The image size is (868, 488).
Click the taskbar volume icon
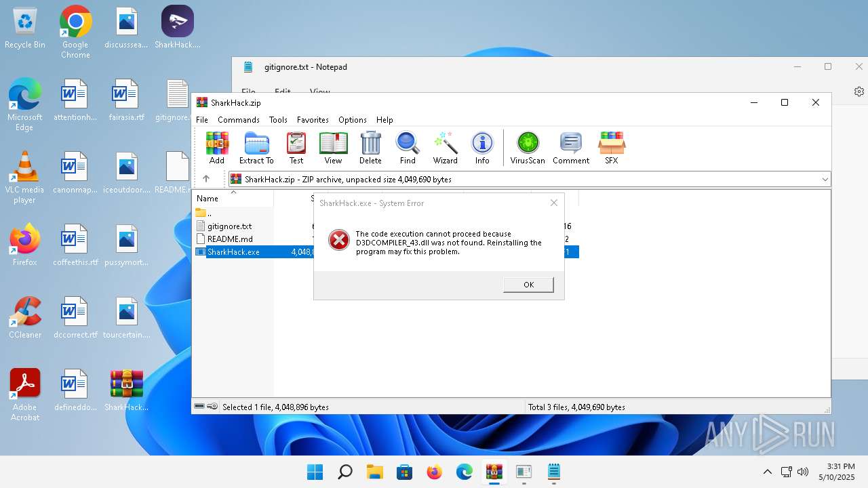click(804, 472)
